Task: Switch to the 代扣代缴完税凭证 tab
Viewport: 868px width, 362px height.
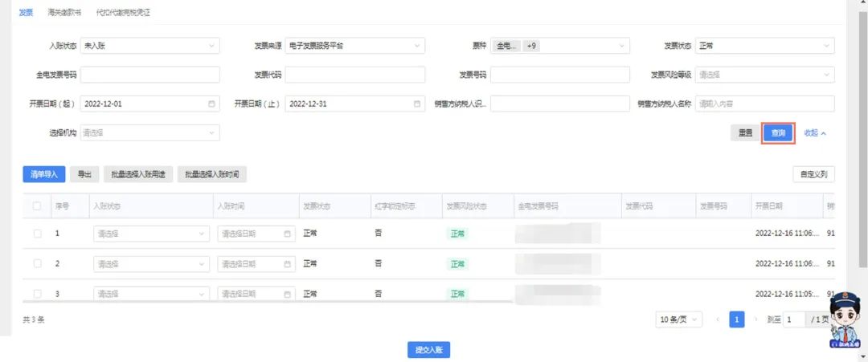Action: [123, 13]
